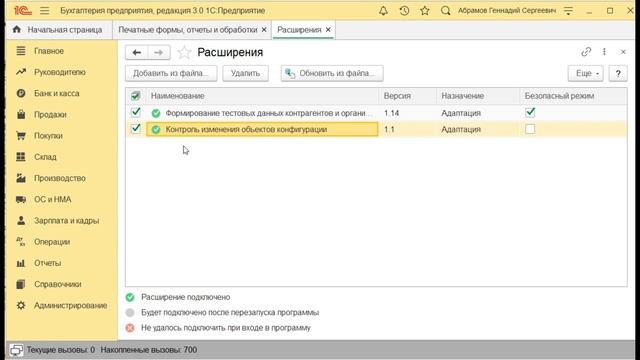Click Адаптация cell in Контроль изменения row

478,129
